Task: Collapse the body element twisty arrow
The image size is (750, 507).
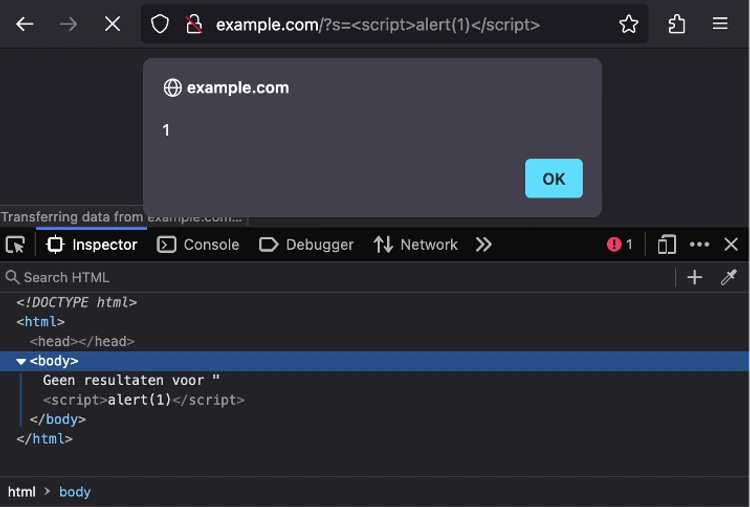Action: coord(21,361)
